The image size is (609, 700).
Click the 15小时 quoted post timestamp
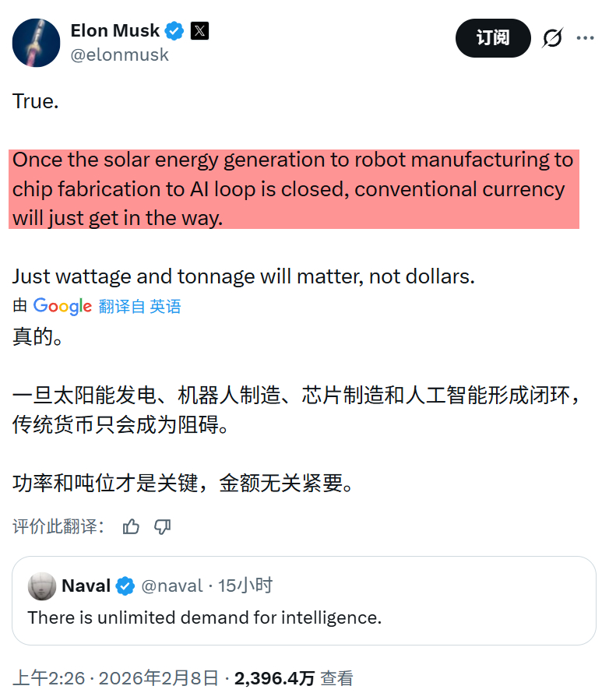(x=245, y=586)
